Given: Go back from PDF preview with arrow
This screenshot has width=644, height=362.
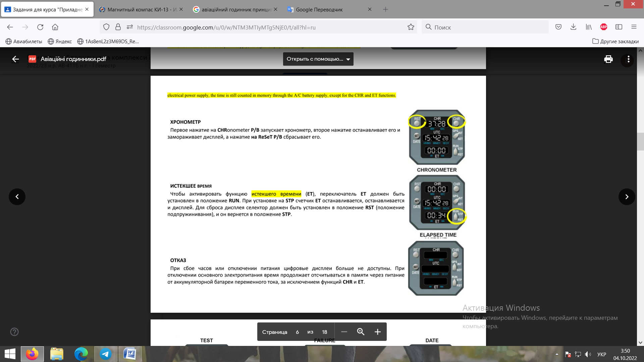Looking at the screenshot, I should (15, 59).
